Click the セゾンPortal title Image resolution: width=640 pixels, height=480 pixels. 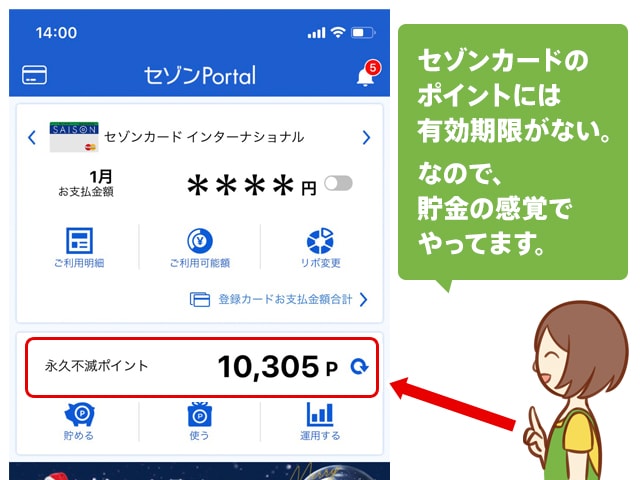[200, 76]
